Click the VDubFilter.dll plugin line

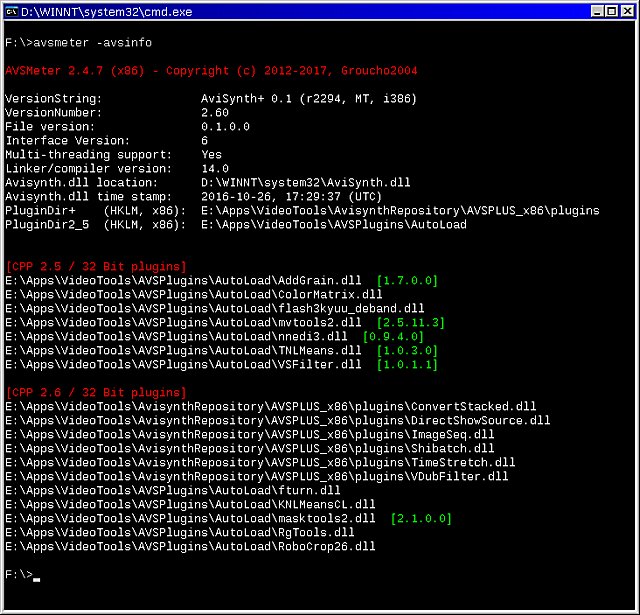click(257, 476)
